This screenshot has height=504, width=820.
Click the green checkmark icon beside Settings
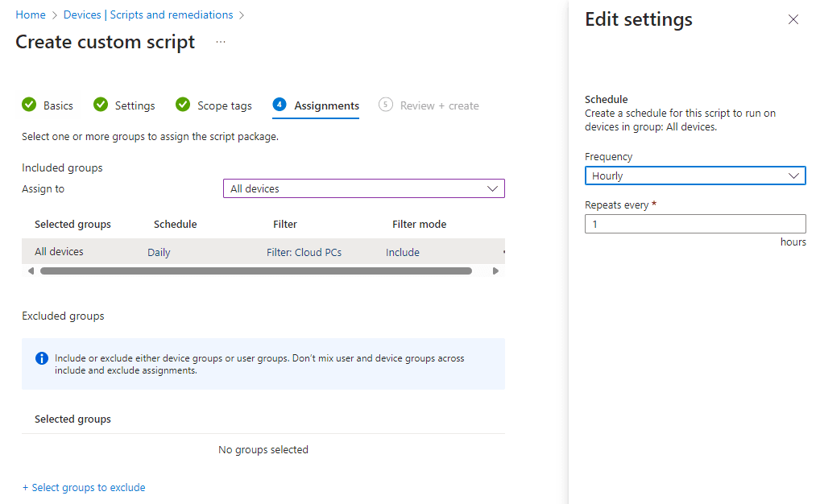pos(101,105)
